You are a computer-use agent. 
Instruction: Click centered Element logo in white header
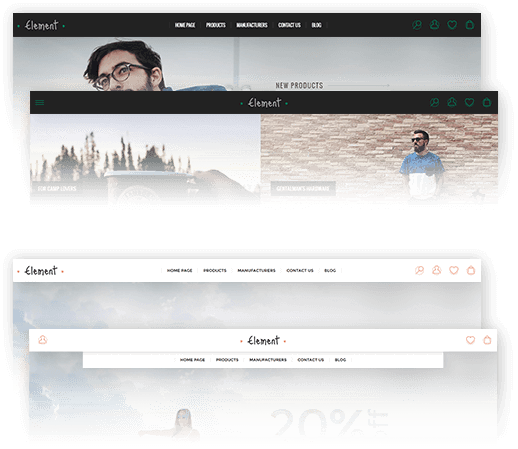pyautogui.click(x=263, y=341)
